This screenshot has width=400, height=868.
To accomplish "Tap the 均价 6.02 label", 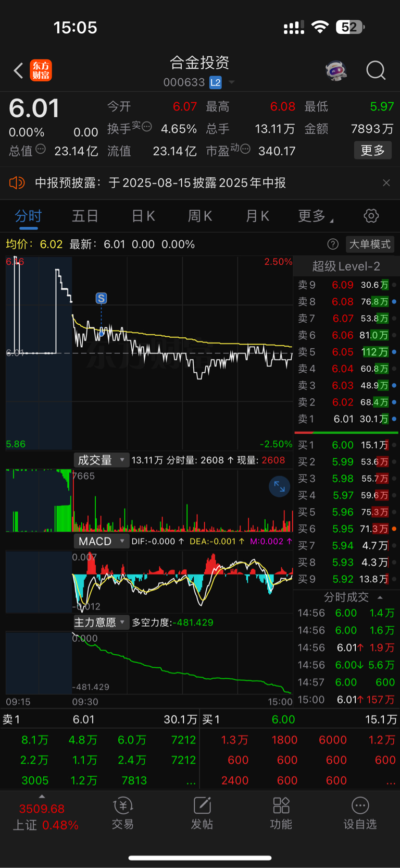I will (x=34, y=244).
